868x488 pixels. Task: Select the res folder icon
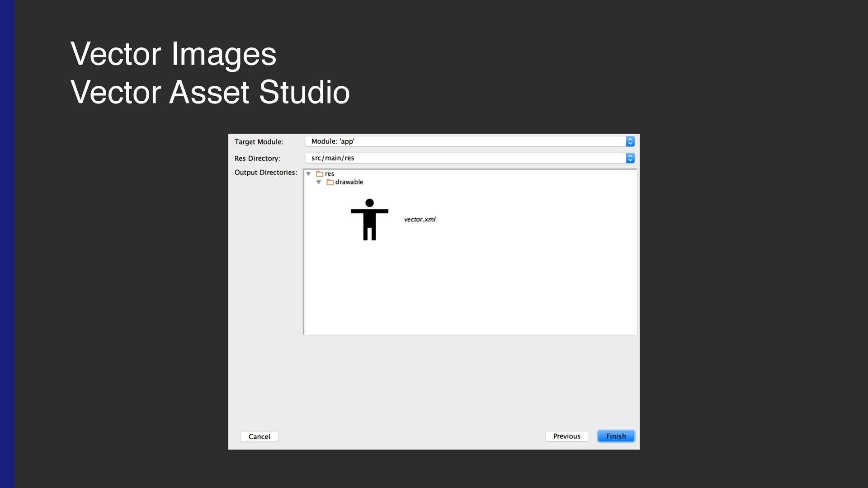(320, 174)
